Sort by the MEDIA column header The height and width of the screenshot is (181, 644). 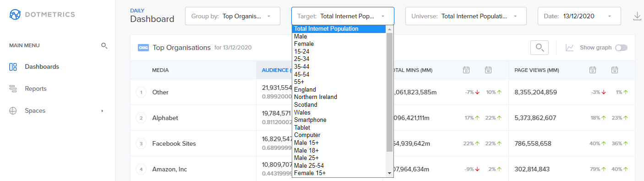point(160,70)
